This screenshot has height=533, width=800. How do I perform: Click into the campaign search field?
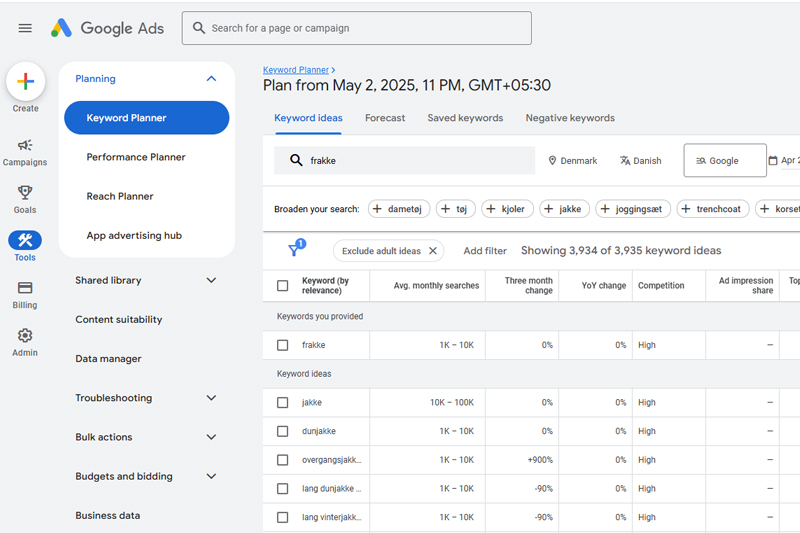click(357, 28)
